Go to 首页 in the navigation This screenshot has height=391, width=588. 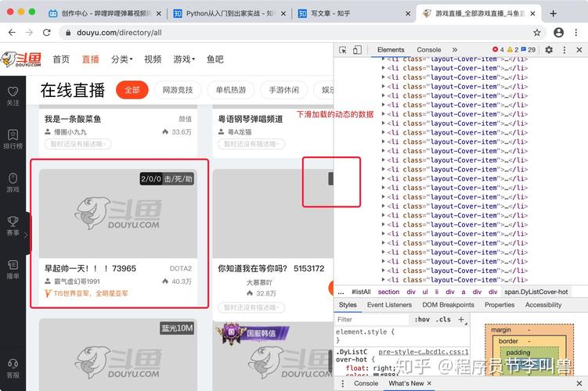[x=61, y=59]
